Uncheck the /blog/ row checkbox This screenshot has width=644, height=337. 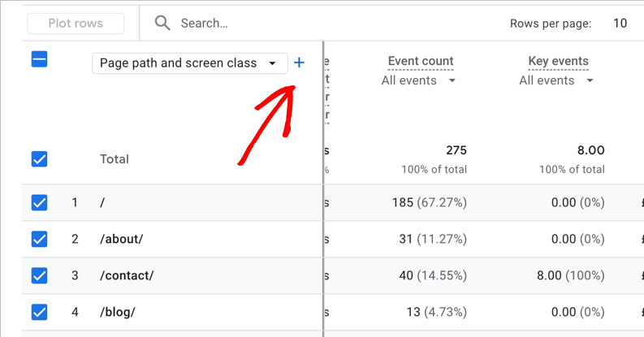coord(39,312)
